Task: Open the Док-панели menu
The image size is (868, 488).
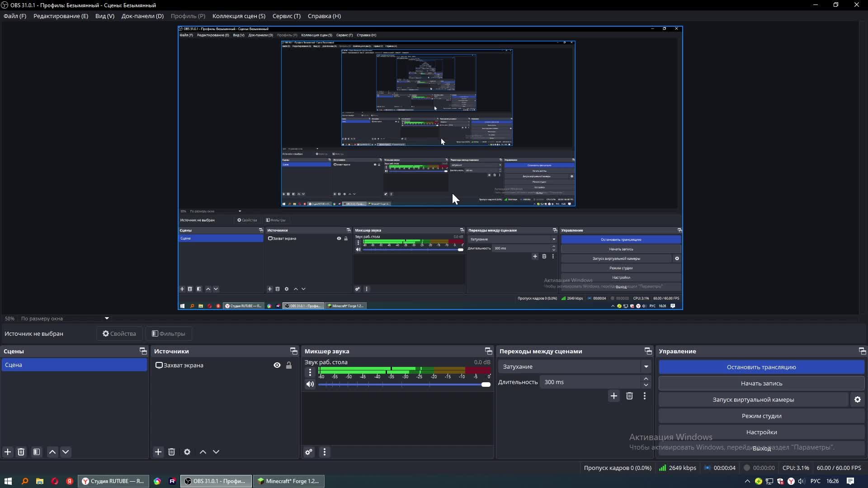Action: tap(142, 16)
